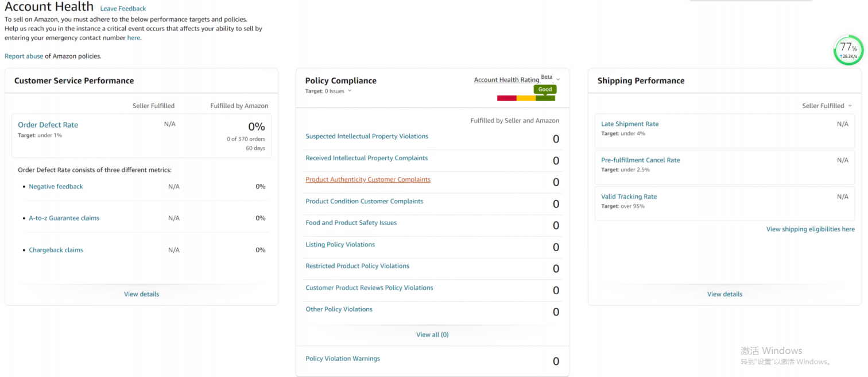Click the Account Health page heading

[49, 7]
